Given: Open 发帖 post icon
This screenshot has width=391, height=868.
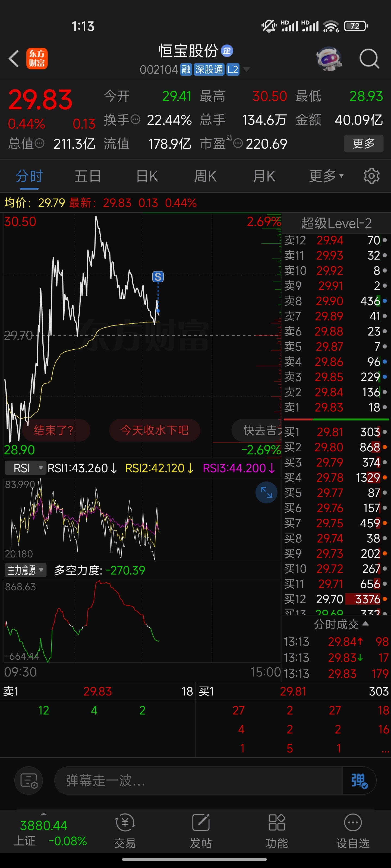Looking at the screenshot, I should coord(201,831).
